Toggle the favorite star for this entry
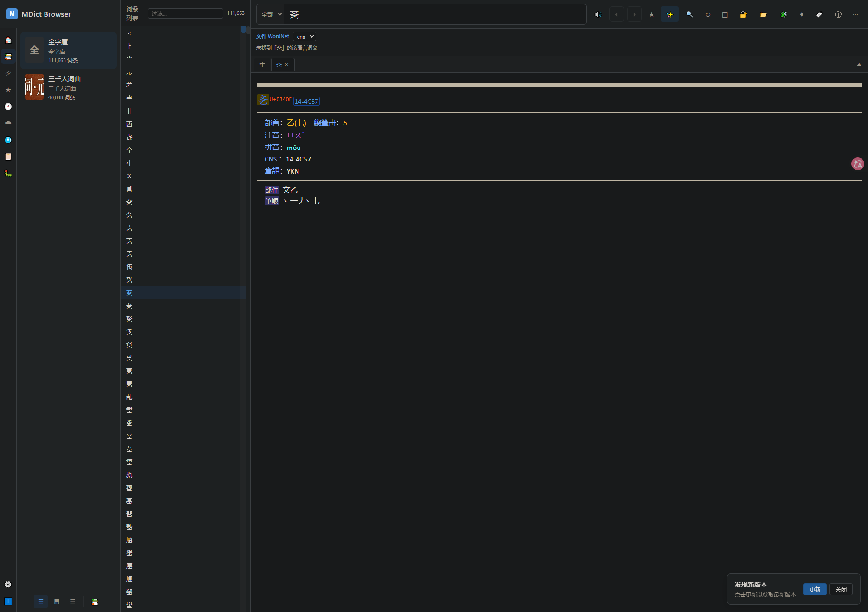Viewport: 868px width, 612px height. tap(651, 14)
